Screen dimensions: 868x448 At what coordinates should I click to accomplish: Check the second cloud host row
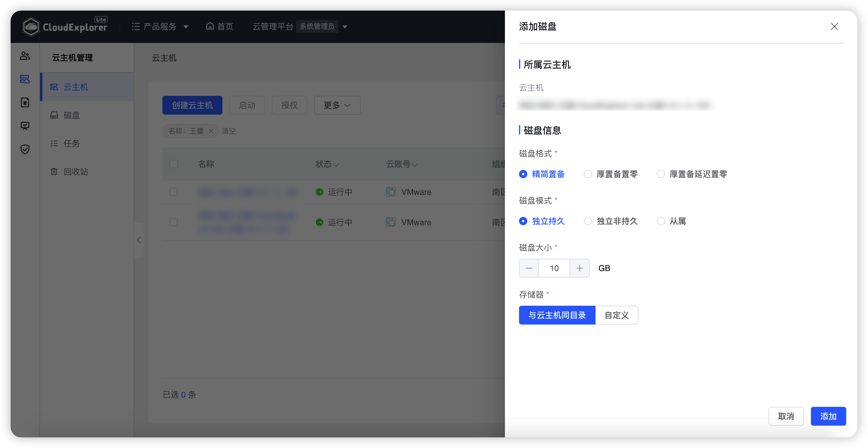pyautogui.click(x=174, y=222)
